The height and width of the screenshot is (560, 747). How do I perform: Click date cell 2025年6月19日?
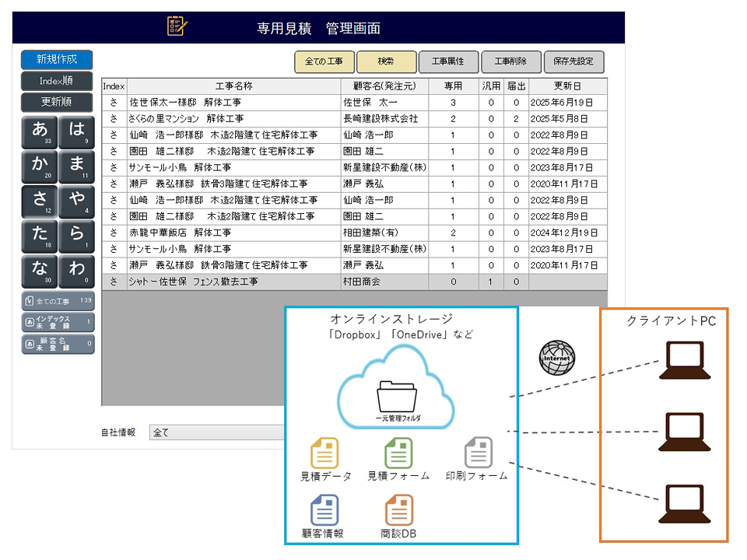pyautogui.click(x=567, y=103)
